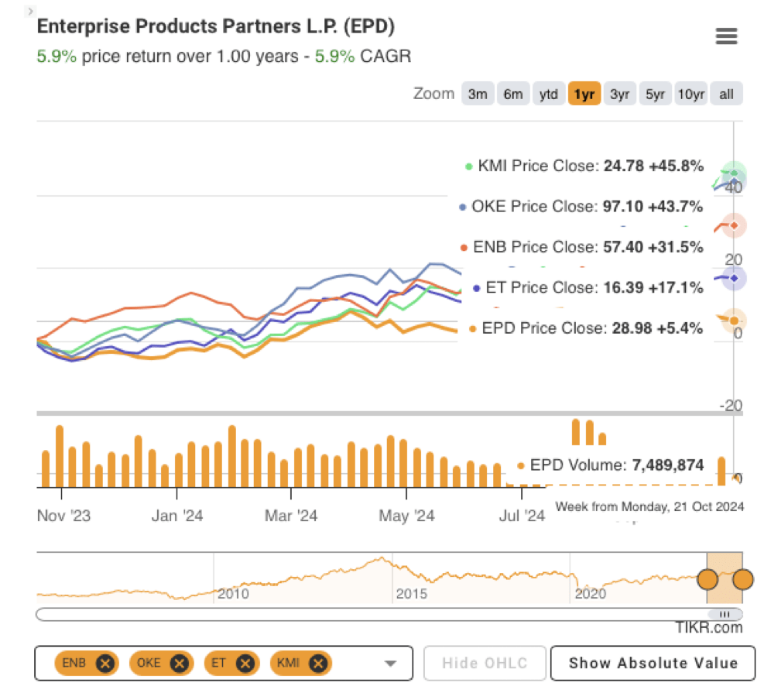Open the hamburger menu
Viewport: 771px width, 700px height.
pos(726,36)
